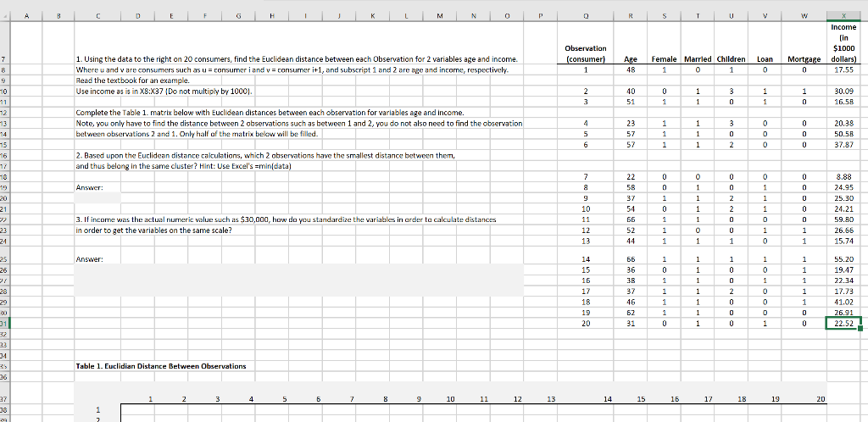This screenshot has height=422, width=868.
Task: Select income cell 8.88
Action: [x=843, y=176]
